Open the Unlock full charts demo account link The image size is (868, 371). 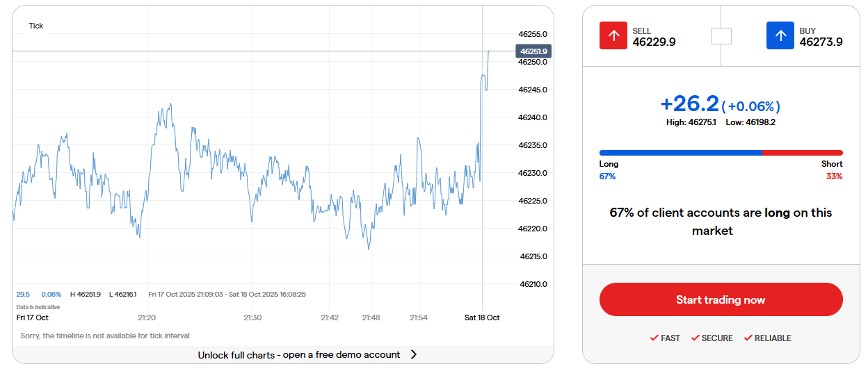pyautogui.click(x=299, y=355)
